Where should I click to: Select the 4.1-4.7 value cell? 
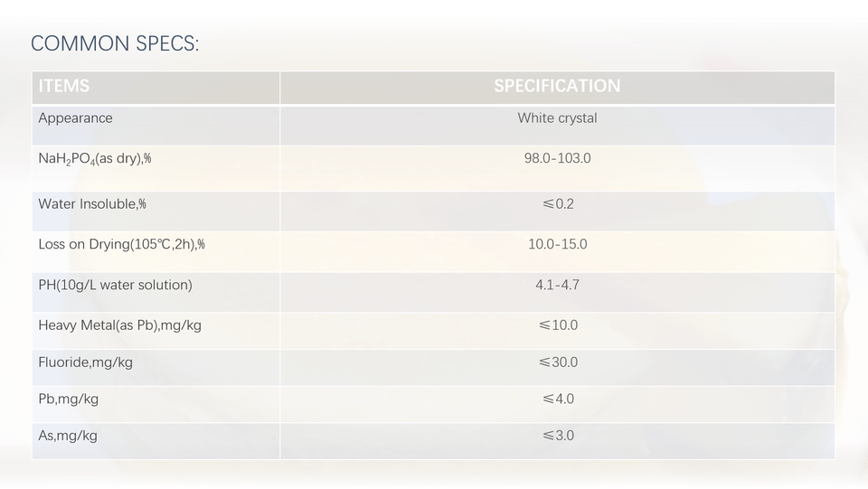[x=557, y=285]
